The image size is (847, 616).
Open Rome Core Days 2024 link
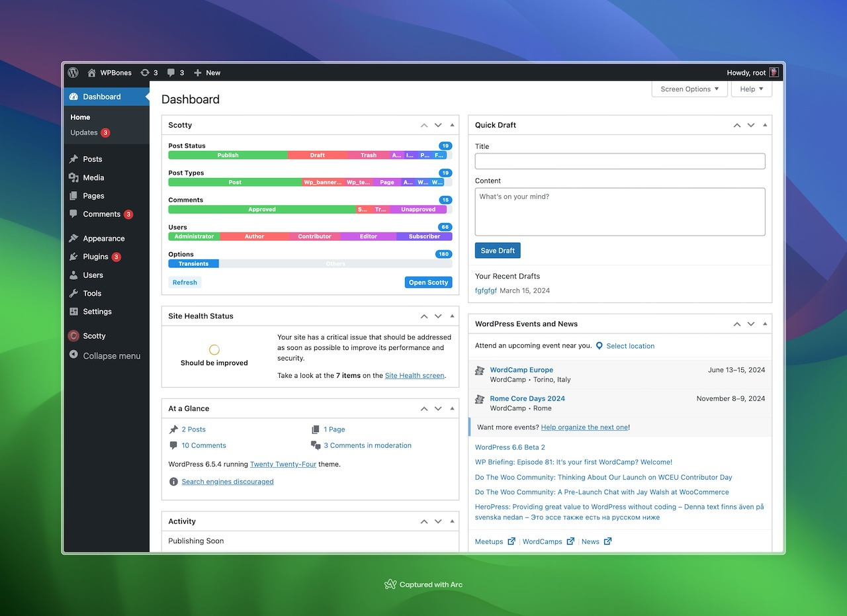tap(527, 399)
